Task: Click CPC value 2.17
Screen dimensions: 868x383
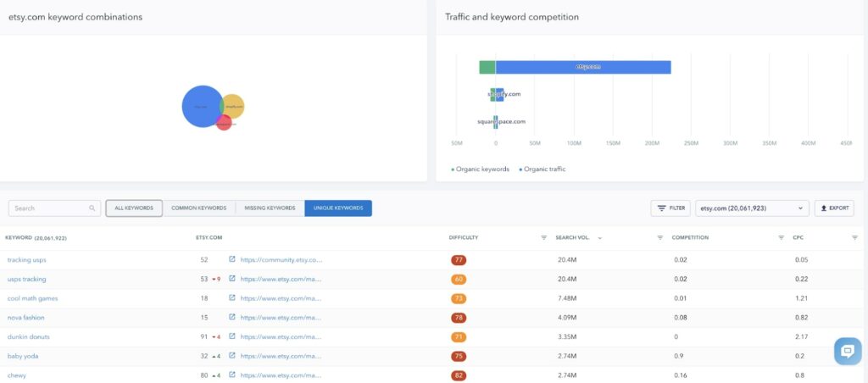Action: [x=800, y=336]
